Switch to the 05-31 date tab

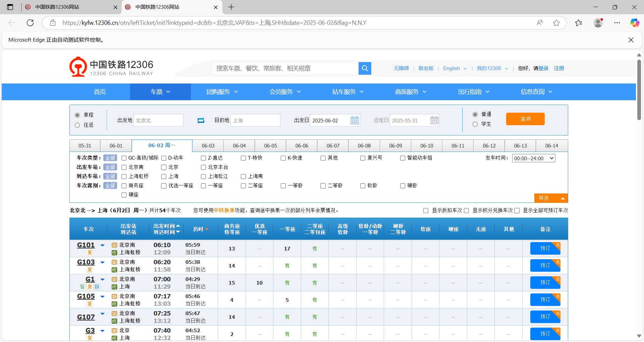(85, 146)
